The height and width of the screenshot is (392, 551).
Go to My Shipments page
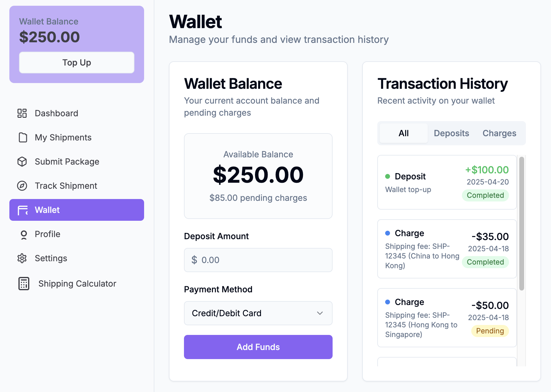(x=63, y=137)
